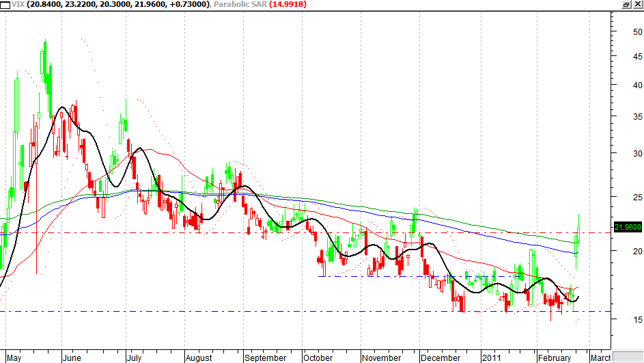Restore down the chart window
The width and height of the screenshot is (644, 363).
pos(626,4)
